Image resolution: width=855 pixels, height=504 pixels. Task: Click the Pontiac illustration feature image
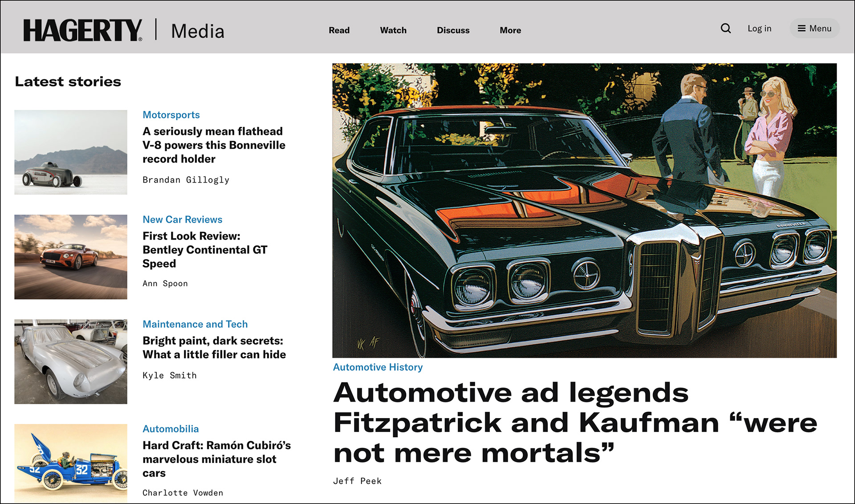click(x=584, y=210)
